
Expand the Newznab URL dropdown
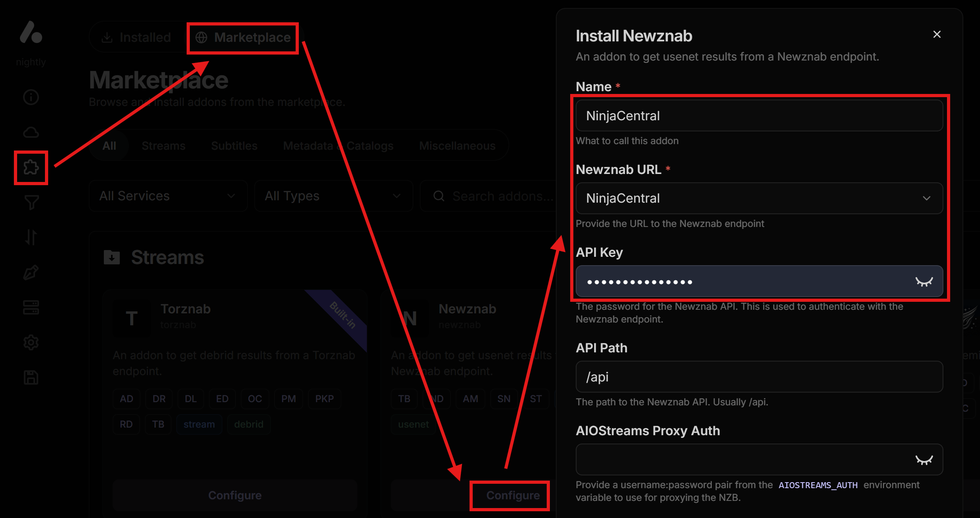click(927, 198)
